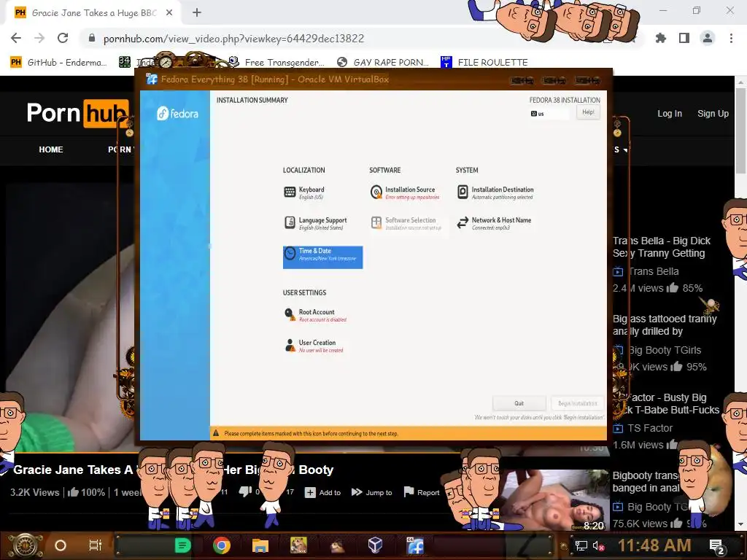Viewport: 747px width, 560px height.
Task: Click the 'us' keyboard layout indicator
Action: tap(549, 114)
